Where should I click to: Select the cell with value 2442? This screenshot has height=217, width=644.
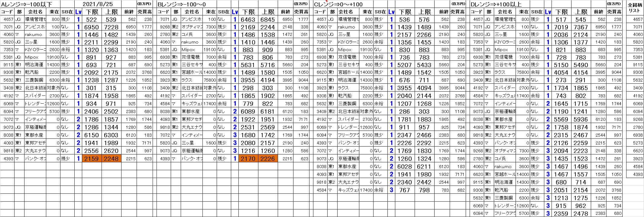click(424, 182)
